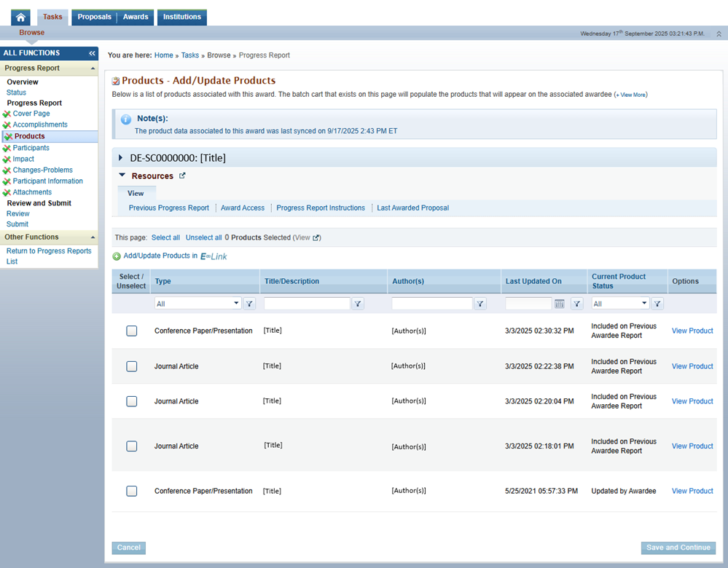Check the first Conference Paper/Presentation row
The height and width of the screenshot is (568, 728).
[132, 331]
